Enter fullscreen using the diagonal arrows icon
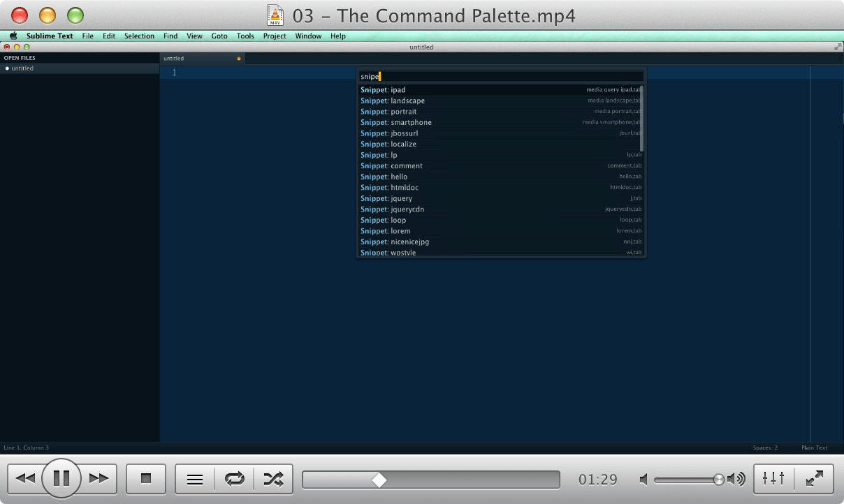Screen dimensions: 844x504 (x=815, y=479)
